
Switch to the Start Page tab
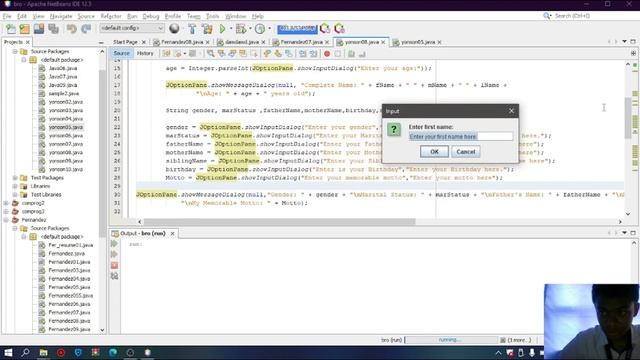pyautogui.click(x=125, y=42)
